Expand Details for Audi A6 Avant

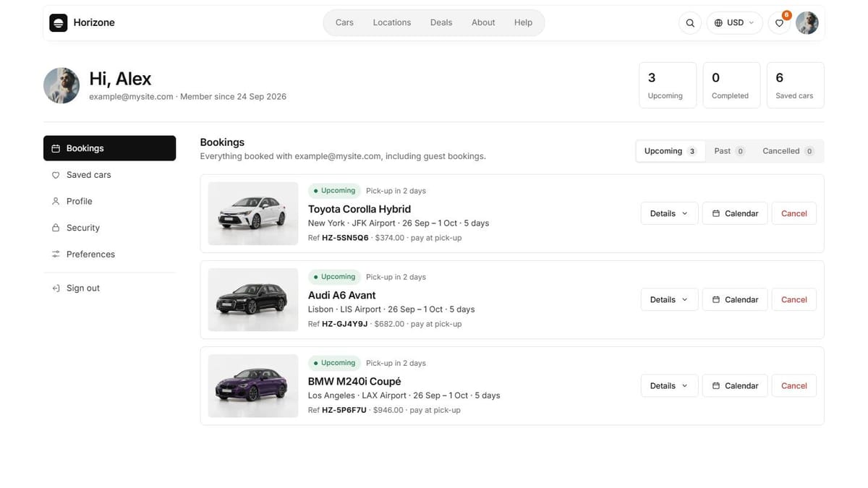point(669,299)
